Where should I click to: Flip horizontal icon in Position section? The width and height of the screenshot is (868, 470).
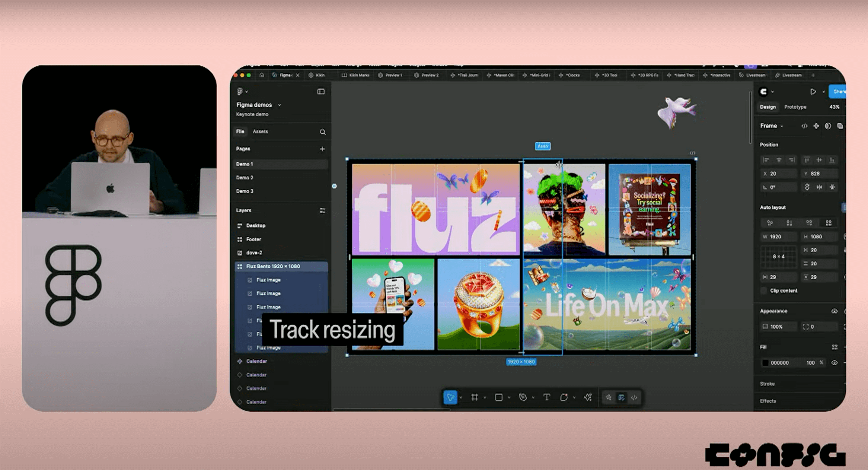[x=819, y=187]
